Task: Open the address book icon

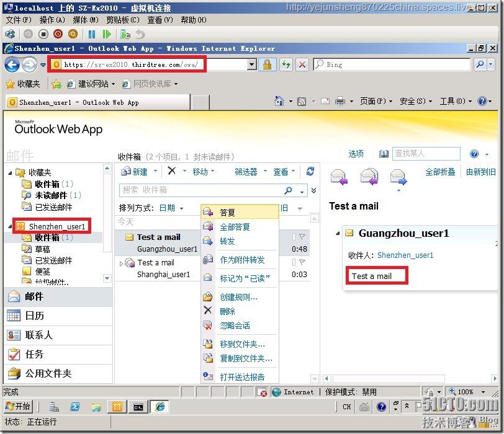Action: pos(384,154)
